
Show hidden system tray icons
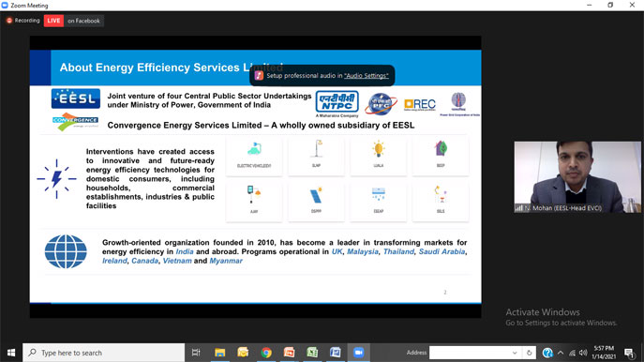click(561, 353)
